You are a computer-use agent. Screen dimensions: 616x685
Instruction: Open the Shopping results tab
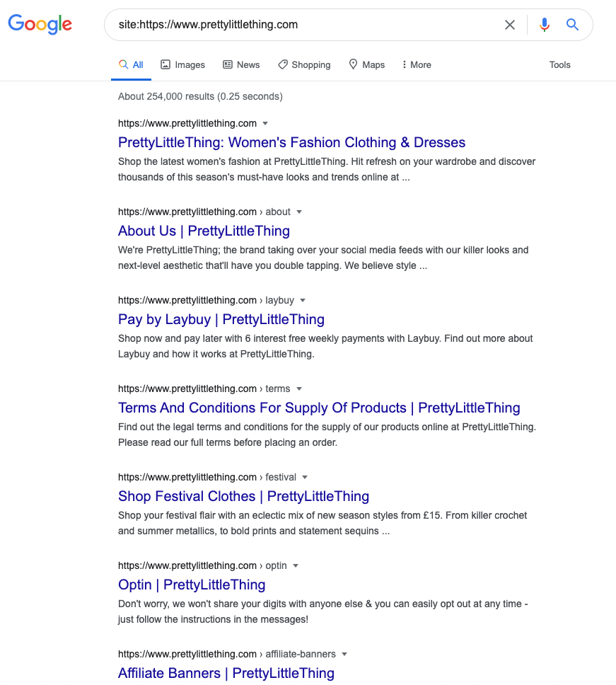(304, 64)
